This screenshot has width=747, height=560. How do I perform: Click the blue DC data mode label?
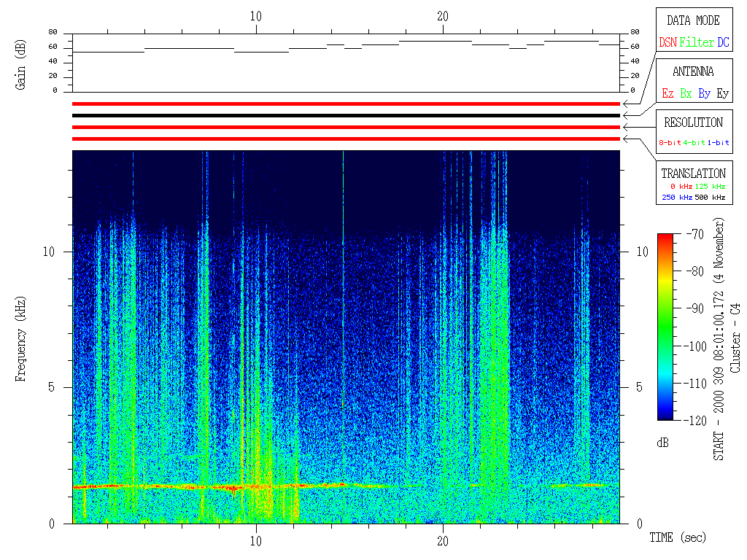pos(723,43)
